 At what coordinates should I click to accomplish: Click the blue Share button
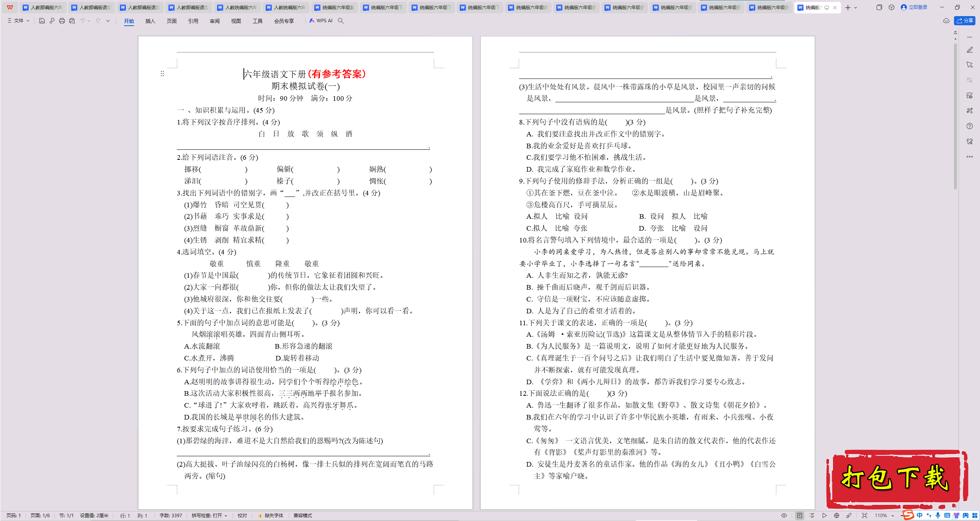click(965, 21)
